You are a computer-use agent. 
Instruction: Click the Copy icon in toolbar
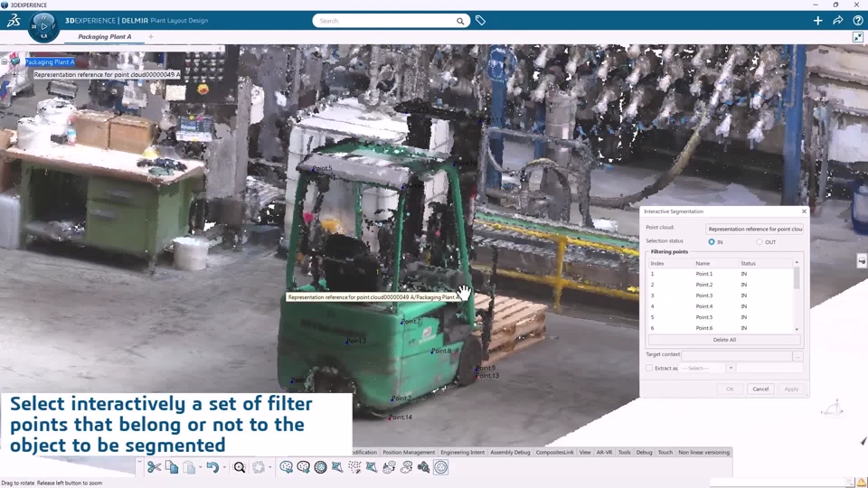pos(172,467)
